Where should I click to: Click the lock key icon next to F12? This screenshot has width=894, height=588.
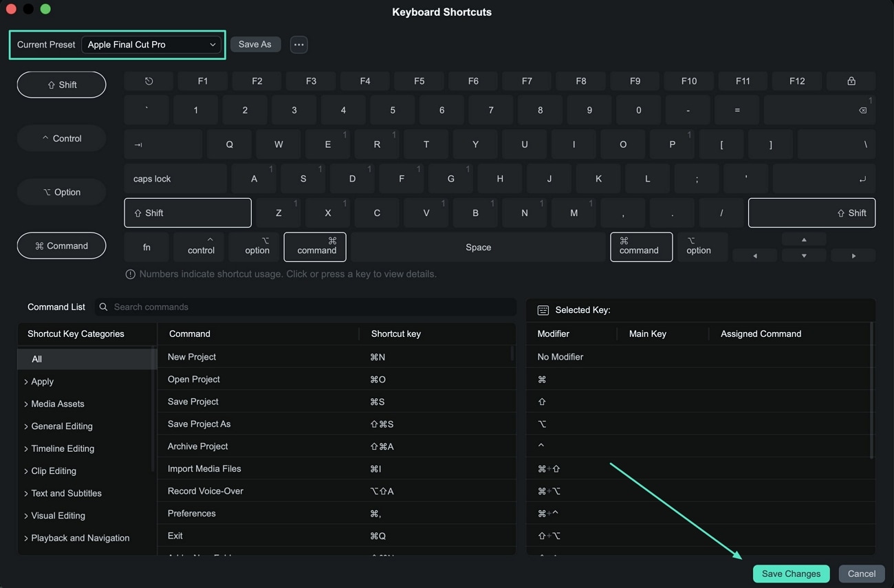pos(851,81)
